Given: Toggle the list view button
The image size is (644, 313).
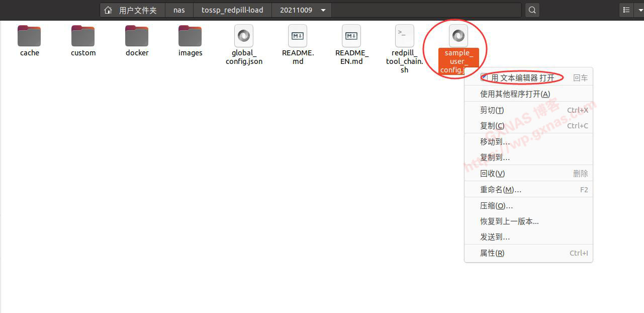Looking at the screenshot, I should click(626, 10).
